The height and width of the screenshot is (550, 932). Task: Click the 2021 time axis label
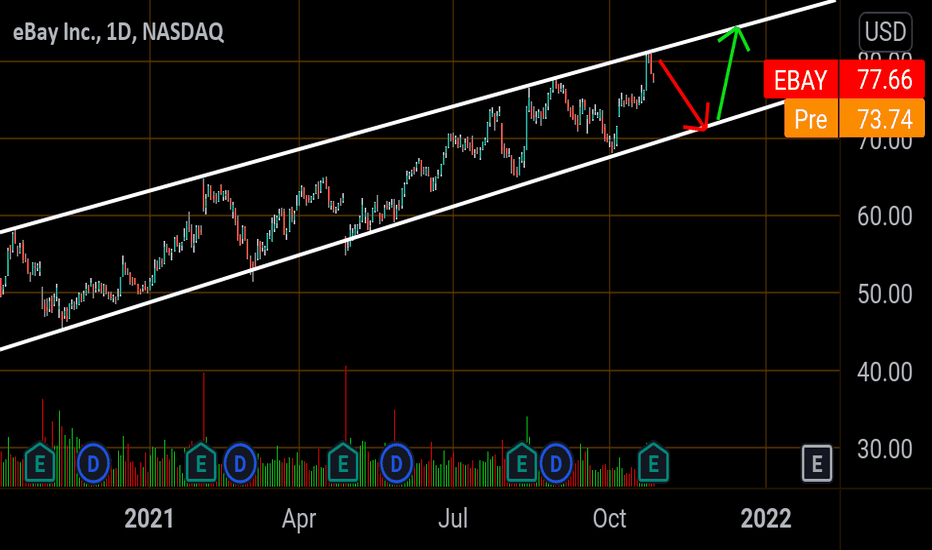pos(149,519)
